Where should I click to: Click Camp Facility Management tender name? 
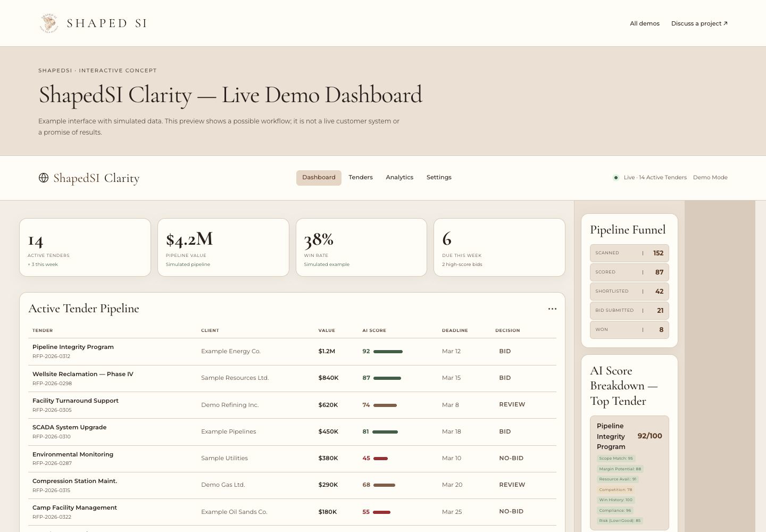(x=74, y=508)
